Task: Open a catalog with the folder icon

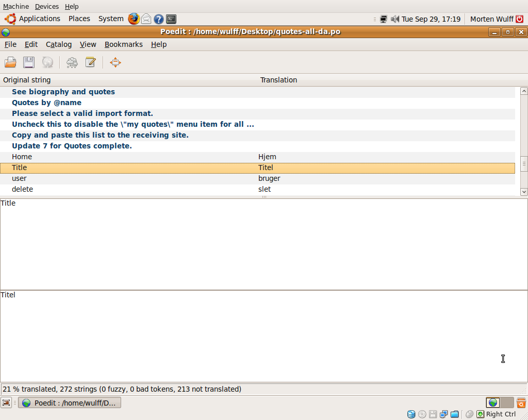Action: [x=10, y=62]
